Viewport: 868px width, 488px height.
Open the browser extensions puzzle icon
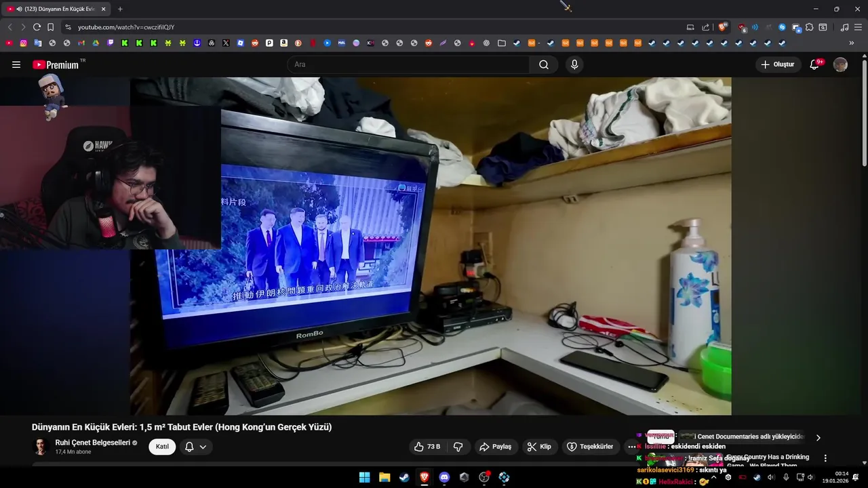(x=809, y=27)
